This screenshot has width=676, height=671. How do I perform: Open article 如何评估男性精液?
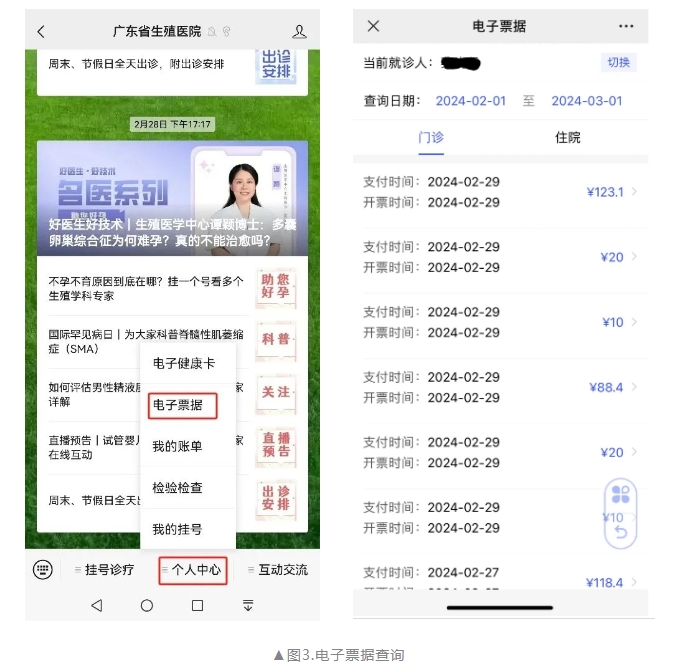click(95, 395)
